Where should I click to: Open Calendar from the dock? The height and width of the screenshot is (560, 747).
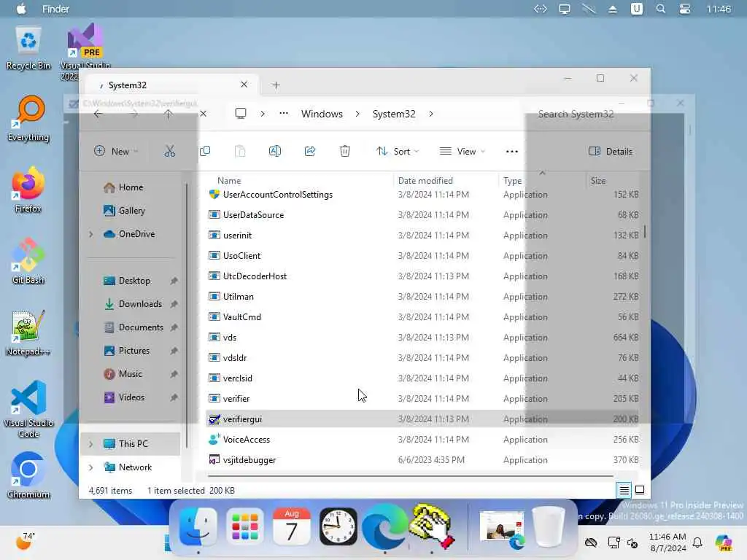click(x=292, y=527)
